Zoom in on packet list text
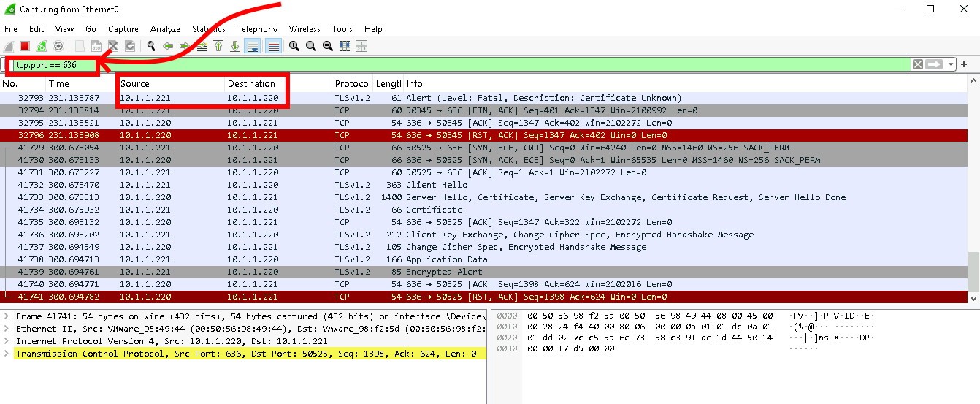 pos(294,46)
